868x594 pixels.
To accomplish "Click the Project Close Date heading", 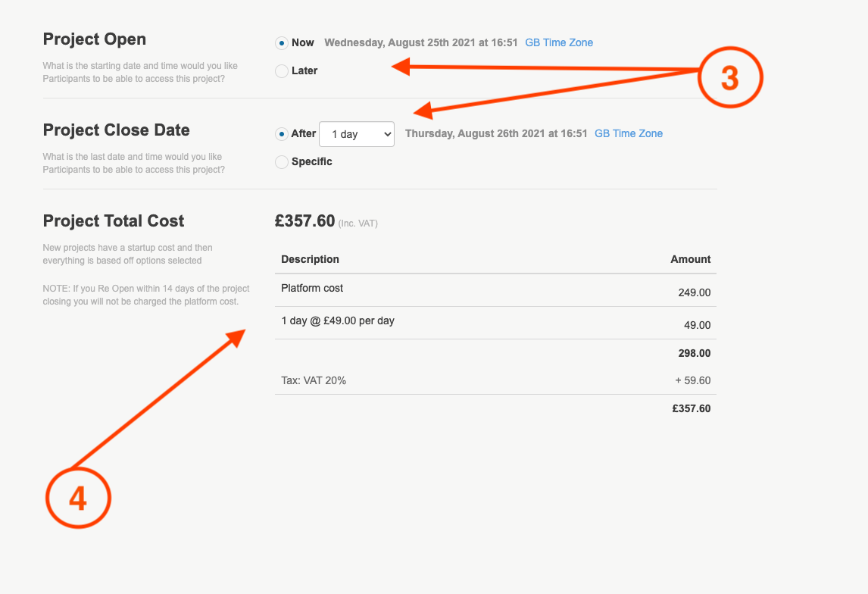I will [x=116, y=130].
